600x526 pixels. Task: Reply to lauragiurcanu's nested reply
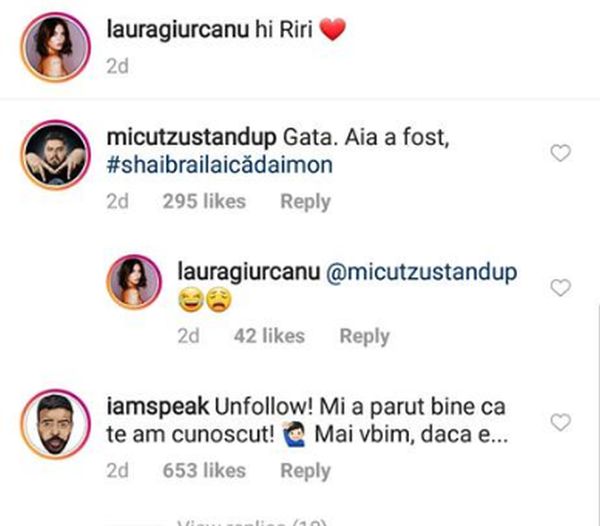364,336
